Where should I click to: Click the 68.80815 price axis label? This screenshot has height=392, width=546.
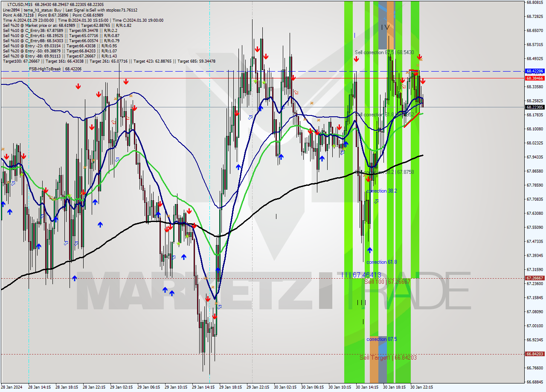[x=535, y=2]
